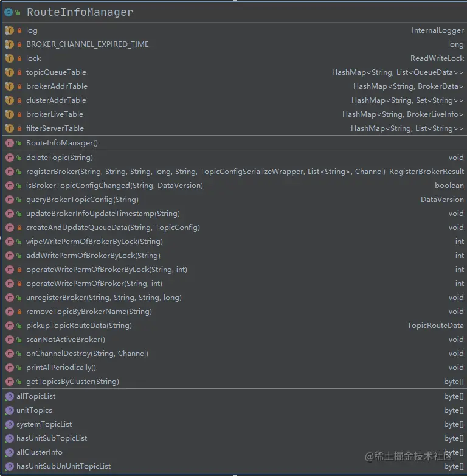Click the class icon beside RouteInfoManager title
Image resolution: width=467 pixels, height=476 pixels.
click(x=8, y=12)
